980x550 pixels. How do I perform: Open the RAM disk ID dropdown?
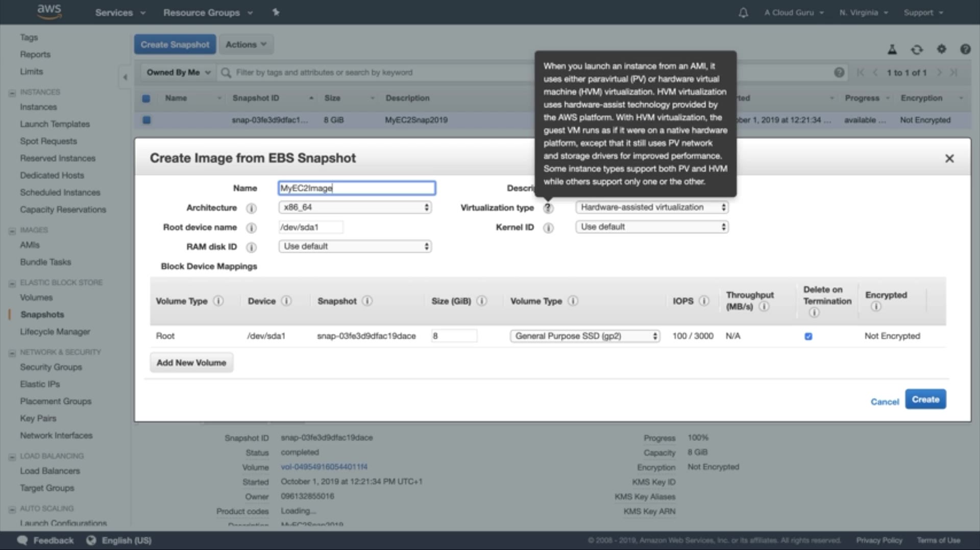click(355, 246)
